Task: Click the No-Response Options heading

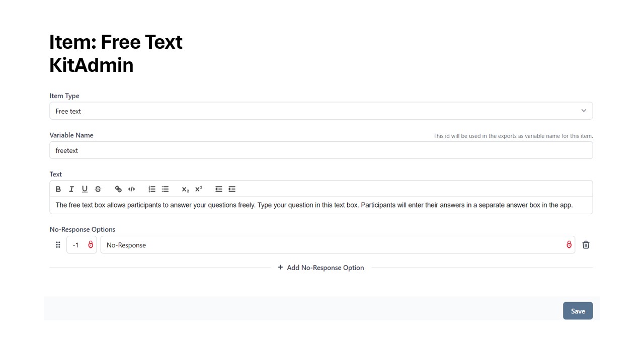Action: [x=83, y=229]
